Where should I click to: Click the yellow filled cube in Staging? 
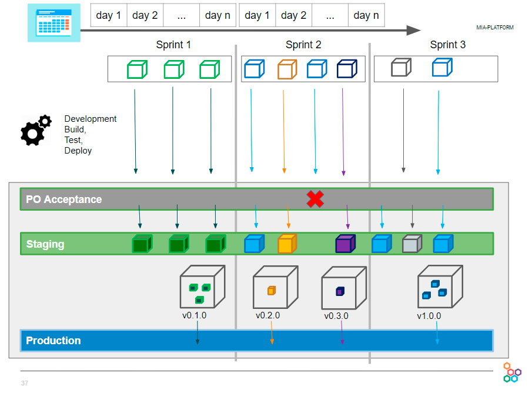pyautogui.click(x=287, y=244)
